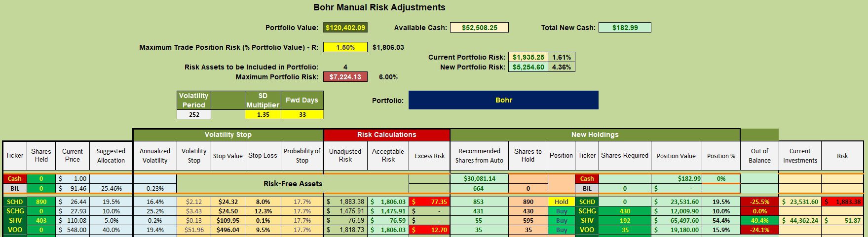Click the Recommended Shares from Auto header
868x237 pixels.
pos(479,156)
